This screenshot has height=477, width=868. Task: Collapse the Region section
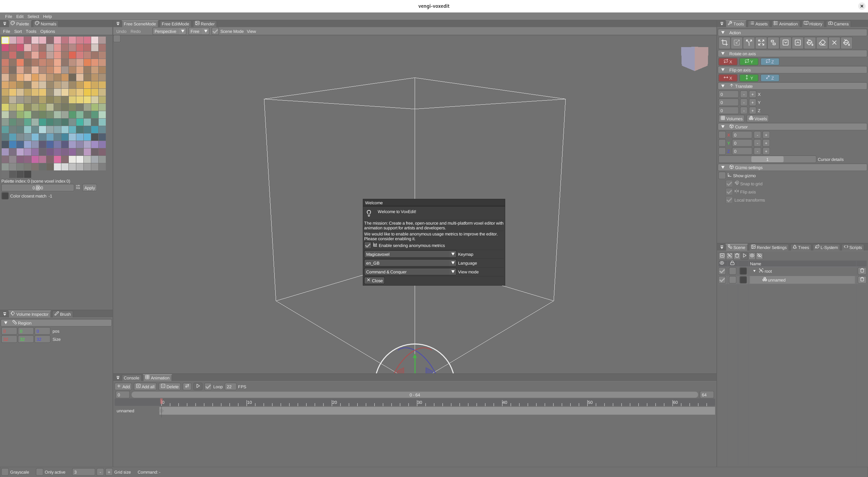(x=6, y=323)
